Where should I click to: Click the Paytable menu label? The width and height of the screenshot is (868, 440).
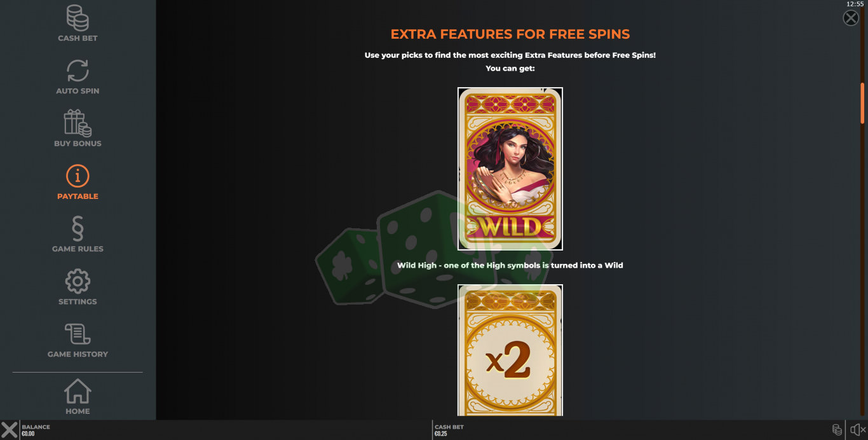tap(78, 196)
